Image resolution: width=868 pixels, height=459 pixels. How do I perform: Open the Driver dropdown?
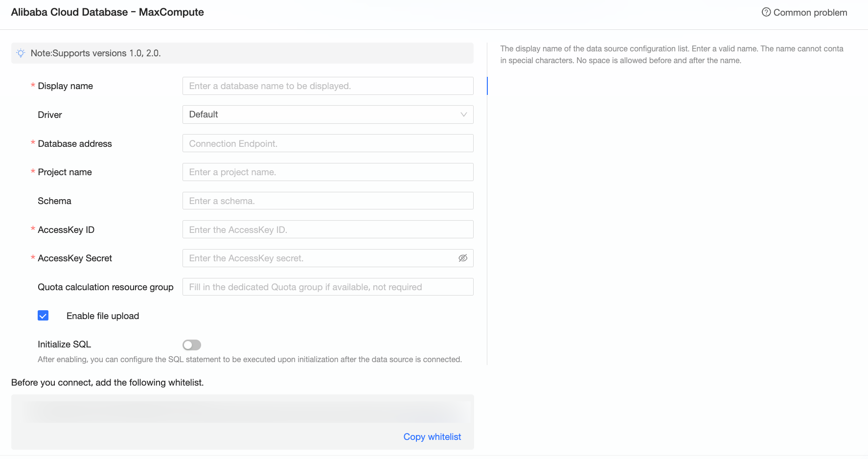pos(327,115)
